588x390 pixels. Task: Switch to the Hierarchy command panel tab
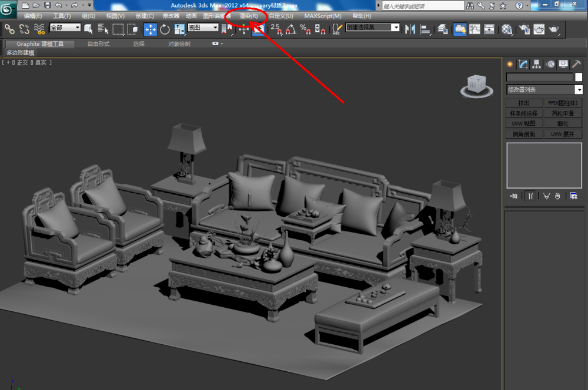[x=537, y=65]
